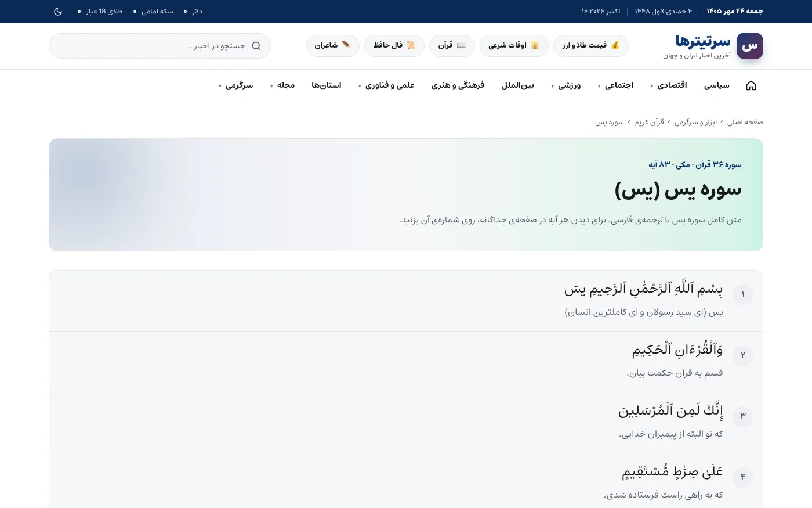This screenshot has width=812, height=508.
Task: Open ابزار و سرگرمی breadcrumb link
Action: point(695,122)
